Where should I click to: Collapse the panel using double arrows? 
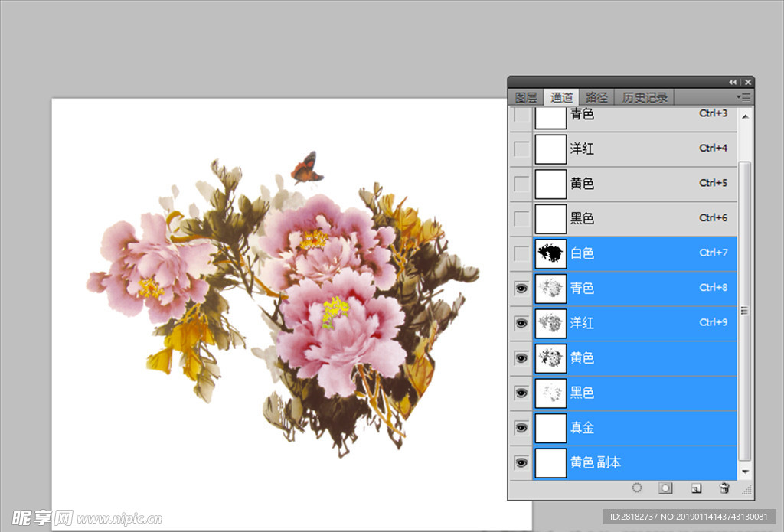733,82
